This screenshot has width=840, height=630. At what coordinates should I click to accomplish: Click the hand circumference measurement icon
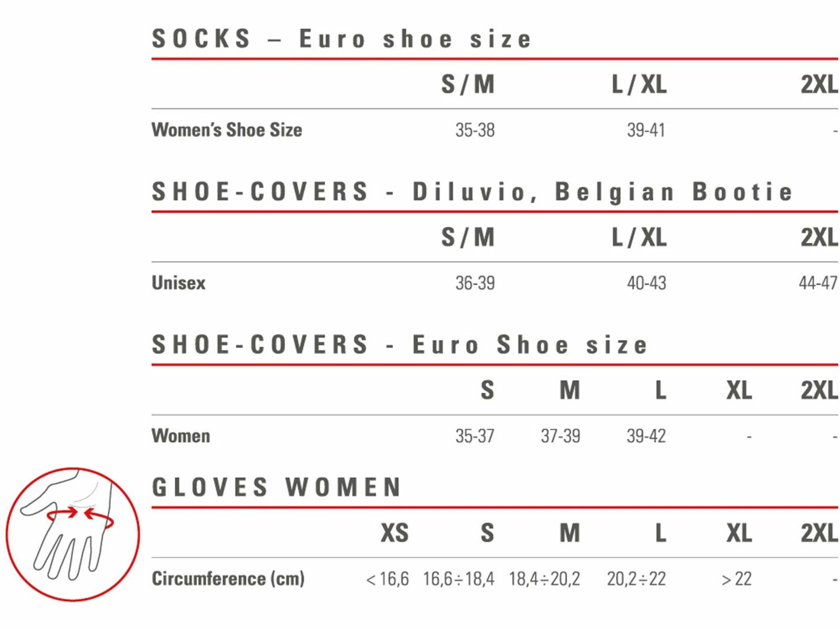pyautogui.click(x=72, y=534)
